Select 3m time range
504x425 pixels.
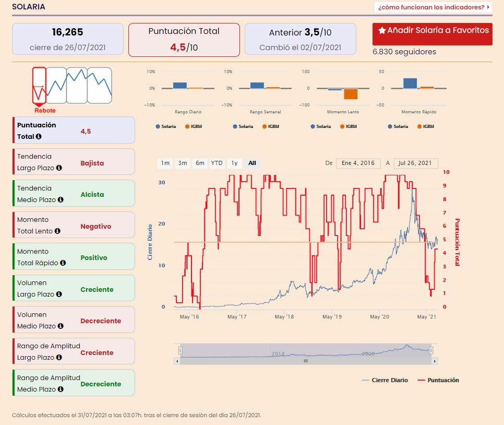(x=183, y=163)
